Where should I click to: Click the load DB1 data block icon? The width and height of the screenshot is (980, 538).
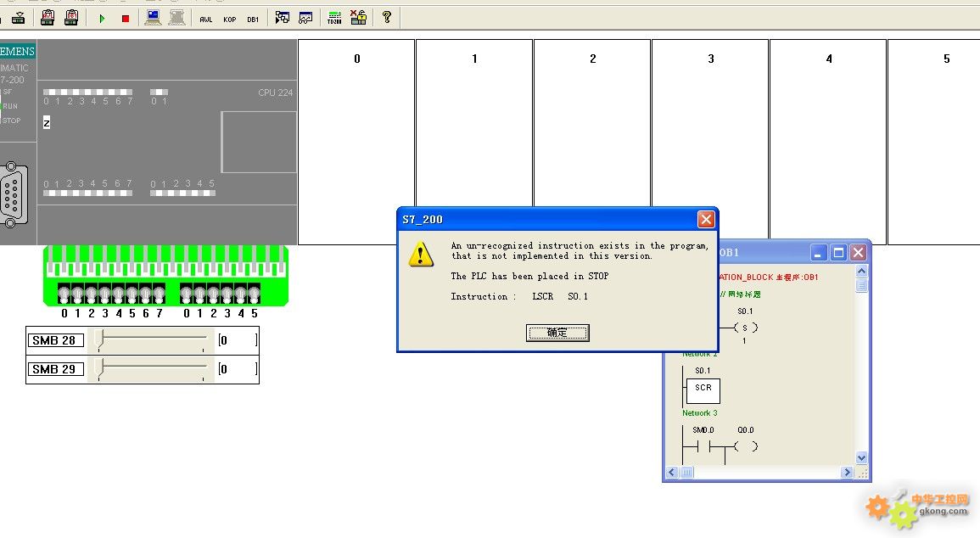71,18
